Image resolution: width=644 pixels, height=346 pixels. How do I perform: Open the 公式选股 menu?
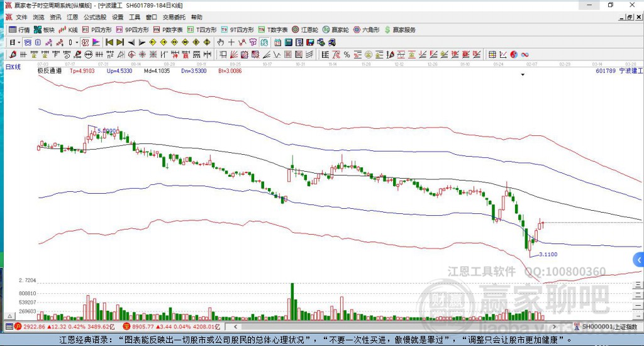point(95,17)
